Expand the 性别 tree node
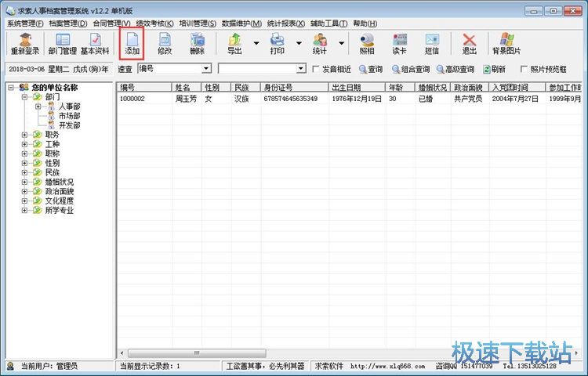588x376 pixels. click(24, 163)
